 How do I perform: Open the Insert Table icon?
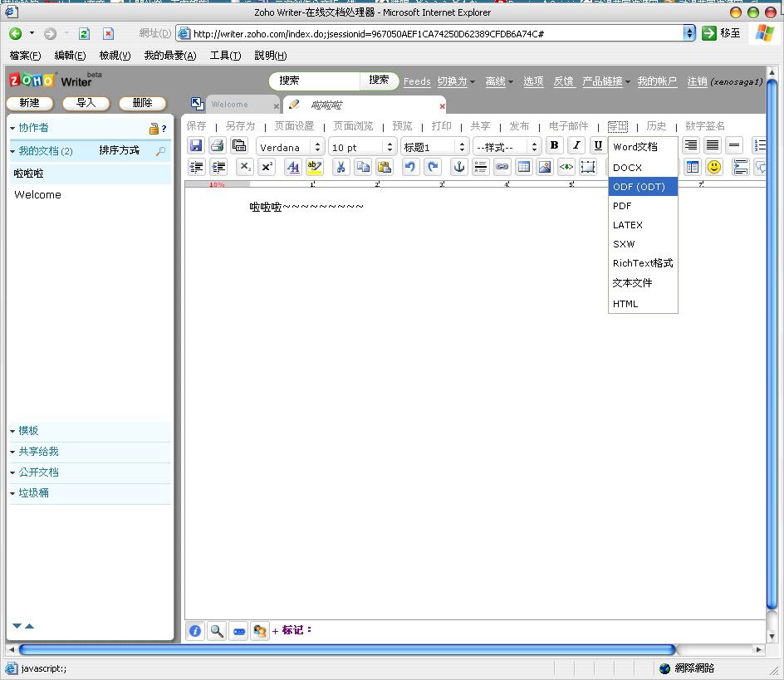(x=526, y=166)
